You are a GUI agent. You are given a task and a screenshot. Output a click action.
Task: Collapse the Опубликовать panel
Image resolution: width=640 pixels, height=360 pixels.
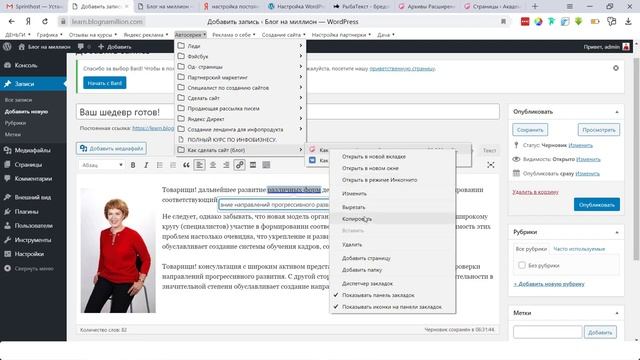pyautogui.click(x=617, y=112)
